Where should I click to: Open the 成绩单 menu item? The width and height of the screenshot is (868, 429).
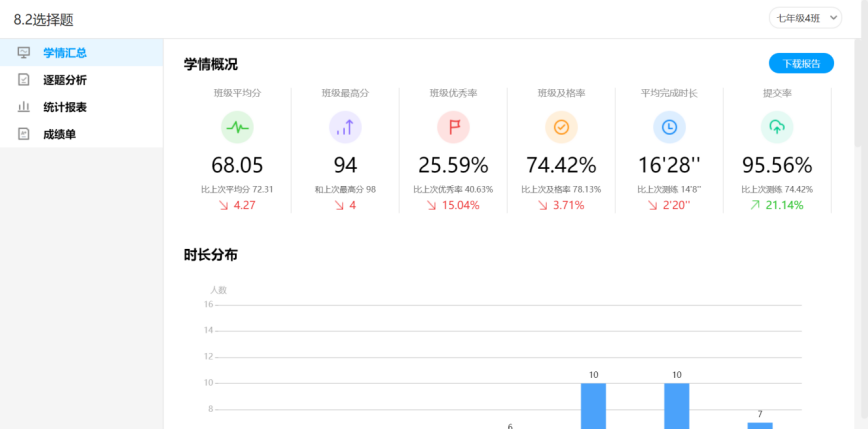(59, 134)
